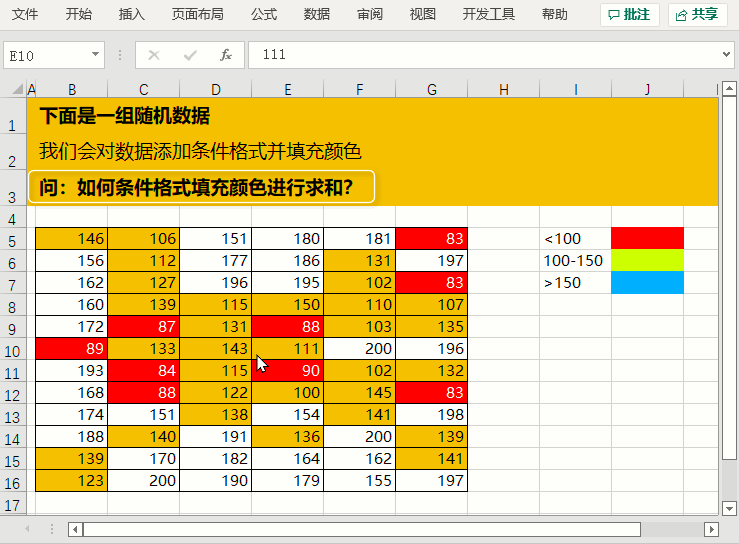This screenshot has width=739, height=544.
Task: Click the 共享 share button
Action: (698, 15)
